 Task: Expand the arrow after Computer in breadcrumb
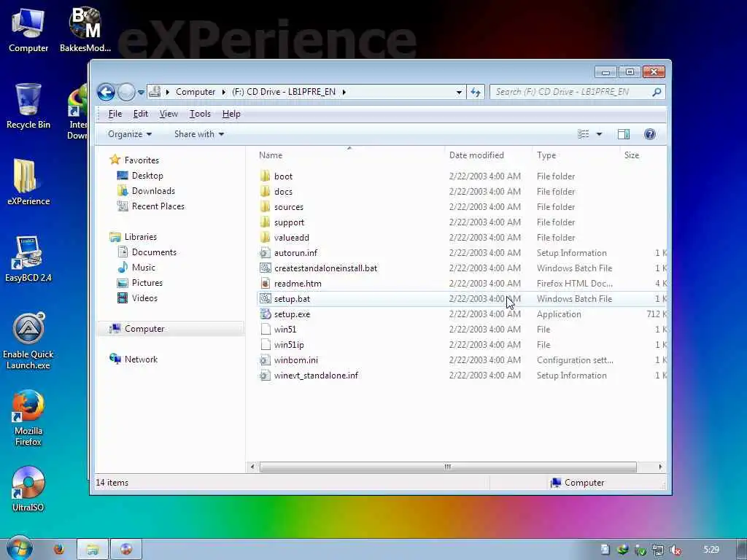(x=223, y=92)
